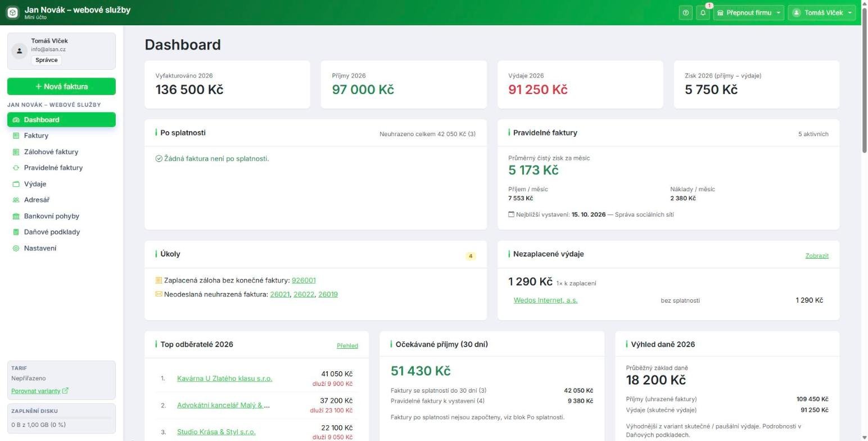The width and height of the screenshot is (868, 441).
Task: Click the user avatar in the sidebar profile card
Action: [19, 51]
